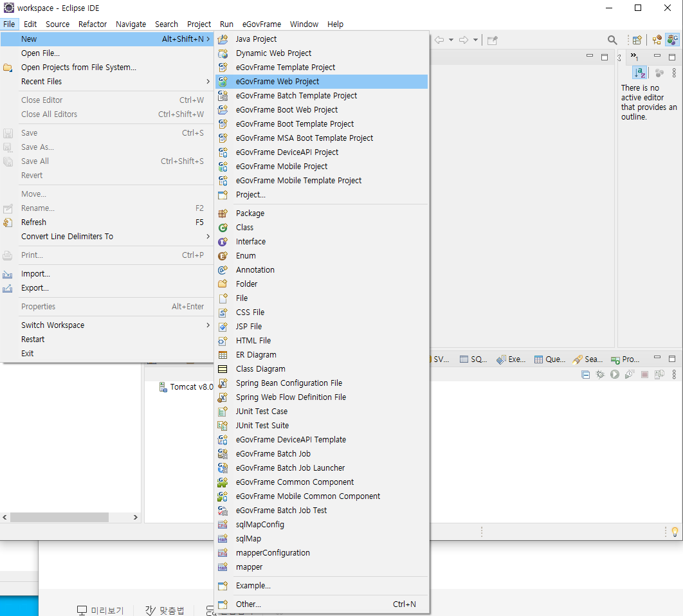Select the eGovFrame Web Project entry
Viewport: 683px width, 616px height.
click(x=322, y=82)
